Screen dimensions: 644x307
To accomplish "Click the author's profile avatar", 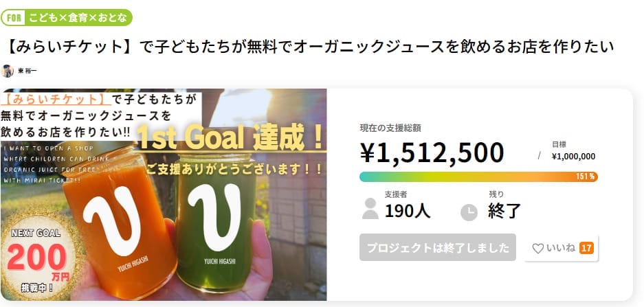I will [8, 71].
